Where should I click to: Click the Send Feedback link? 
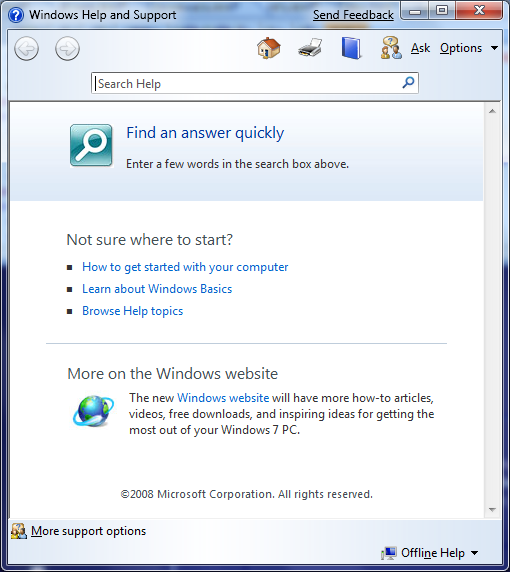[x=353, y=15]
